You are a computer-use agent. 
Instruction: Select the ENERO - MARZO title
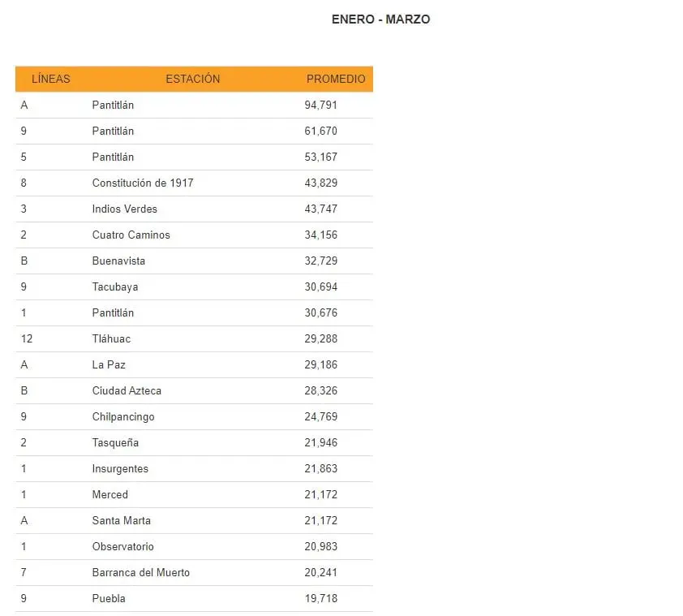[x=380, y=19]
